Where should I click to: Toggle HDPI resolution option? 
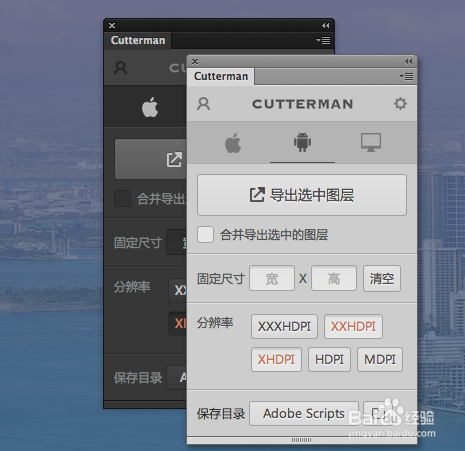pos(329,359)
